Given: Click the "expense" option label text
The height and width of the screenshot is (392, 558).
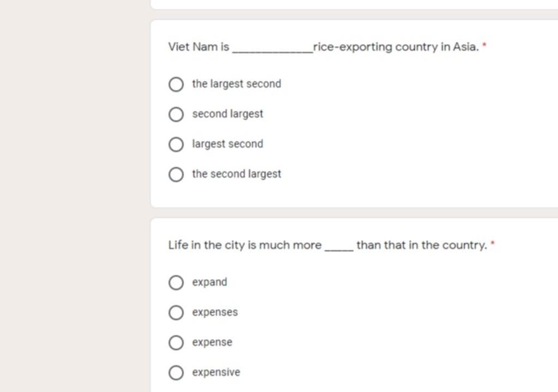Looking at the screenshot, I should click(x=212, y=342).
